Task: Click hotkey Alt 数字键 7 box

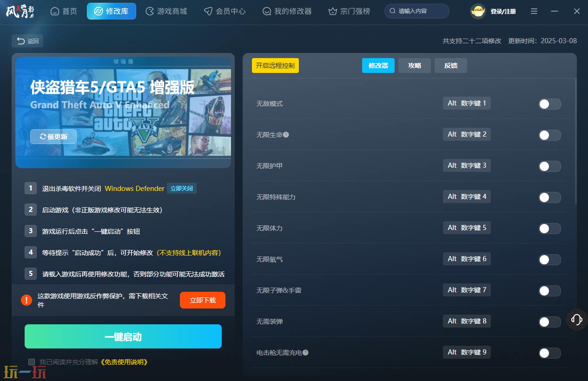Action: 467,290
